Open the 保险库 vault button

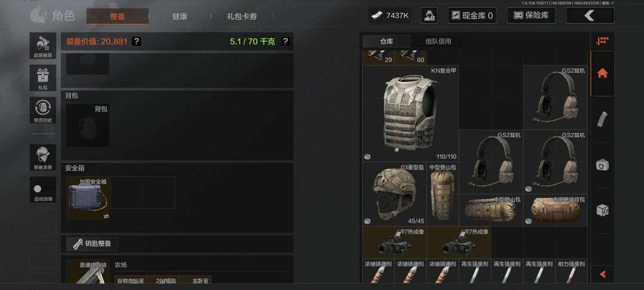[531, 16]
